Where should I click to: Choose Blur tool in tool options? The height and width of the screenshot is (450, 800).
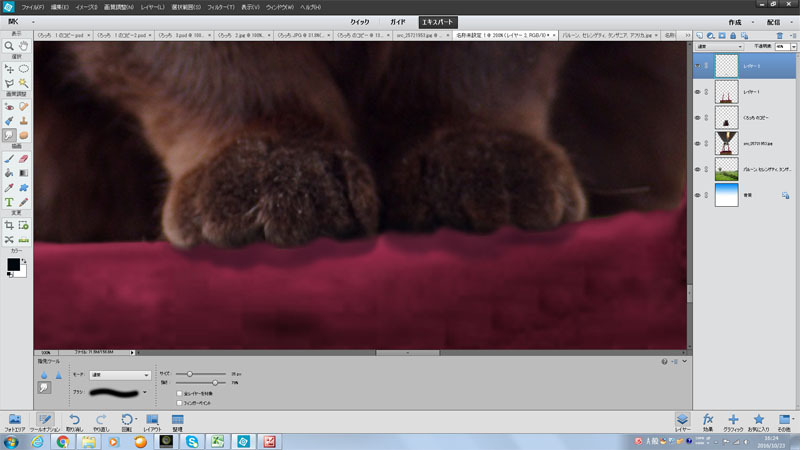pyautogui.click(x=44, y=376)
